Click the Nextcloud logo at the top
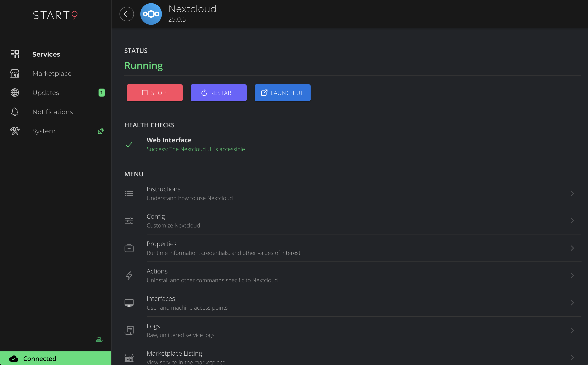This screenshot has width=588, height=365. click(x=151, y=14)
